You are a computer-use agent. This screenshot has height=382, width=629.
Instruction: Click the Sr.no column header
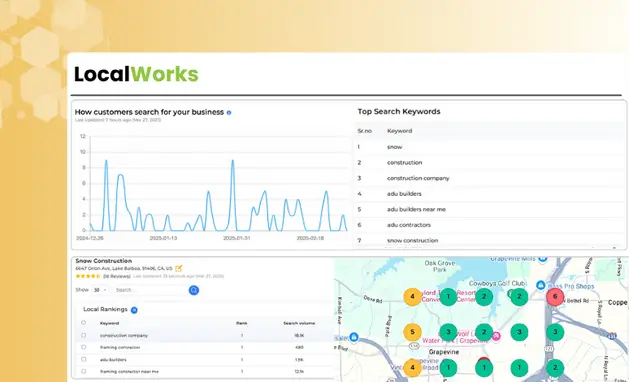(x=365, y=131)
